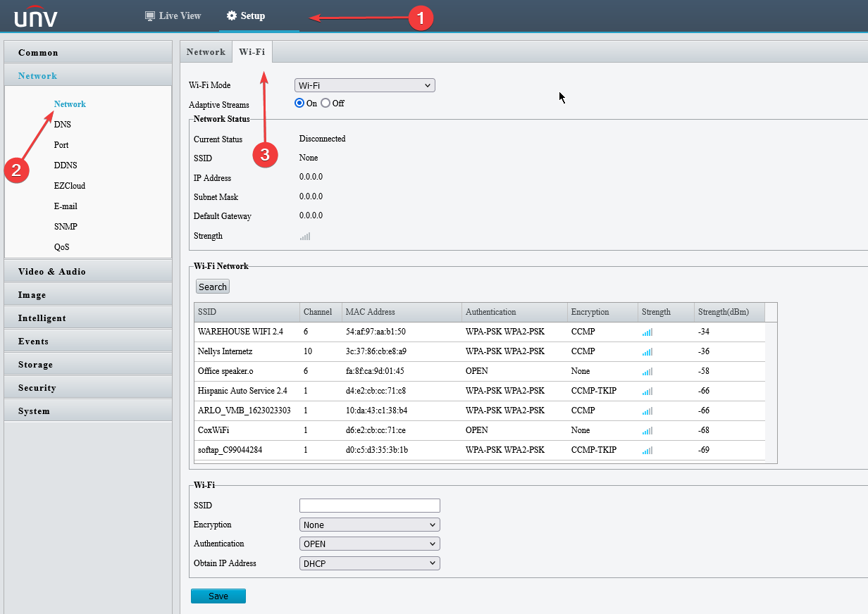Click signal bars in the softap_C99044284 row
The height and width of the screenshot is (614, 868).
647,450
